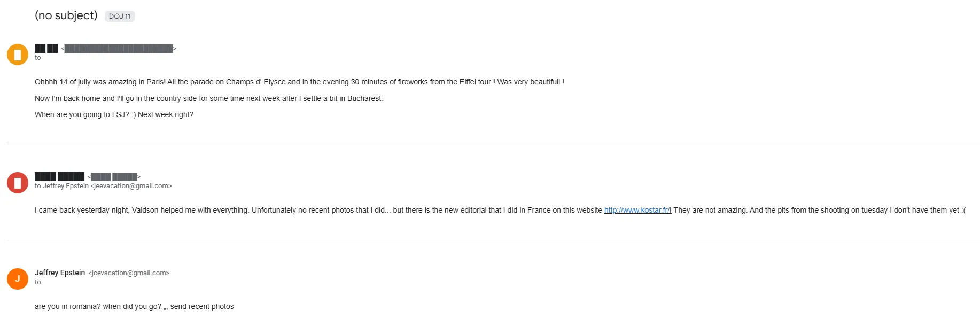Screen dimensions: 980x326
Task: Click the DOJ 11 label badge
Action: point(120,16)
